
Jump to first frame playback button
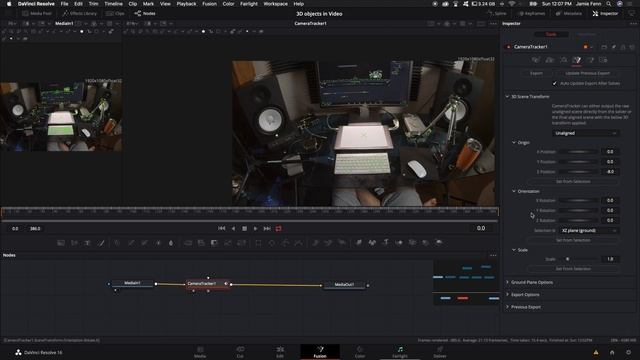tap(222, 228)
